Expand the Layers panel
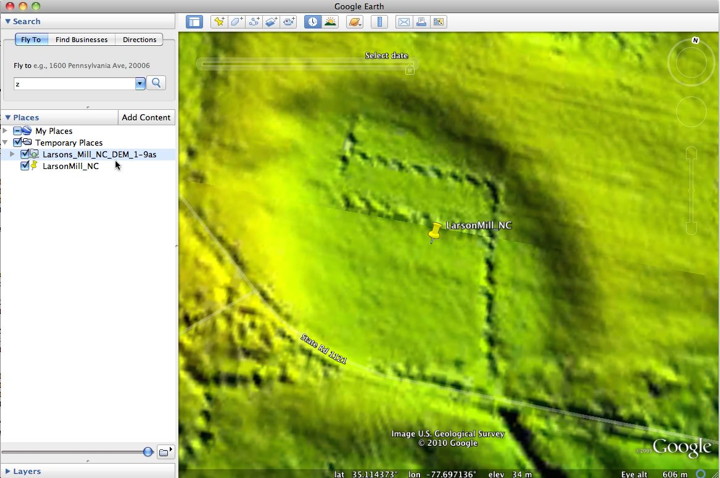 [x=8, y=471]
